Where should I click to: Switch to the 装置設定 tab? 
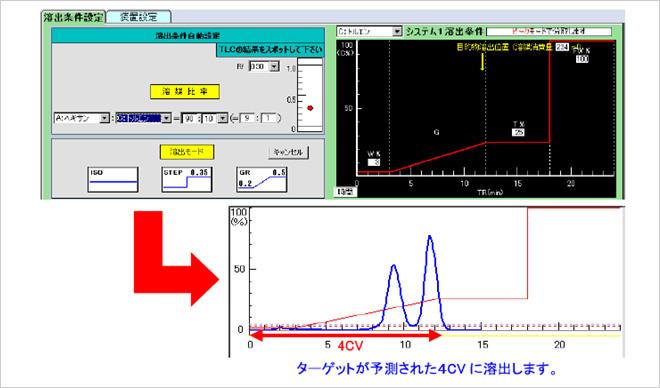(x=138, y=17)
